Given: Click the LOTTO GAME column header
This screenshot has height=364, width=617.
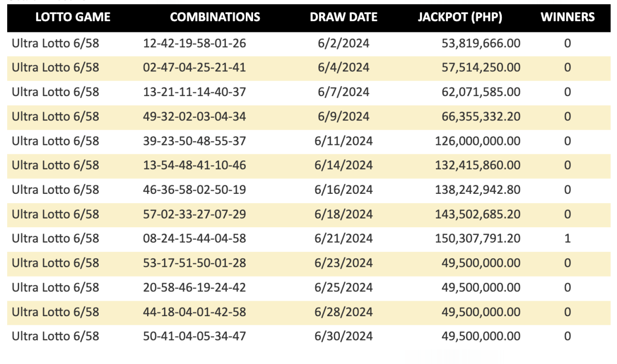Looking at the screenshot, I should tap(73, 17).
